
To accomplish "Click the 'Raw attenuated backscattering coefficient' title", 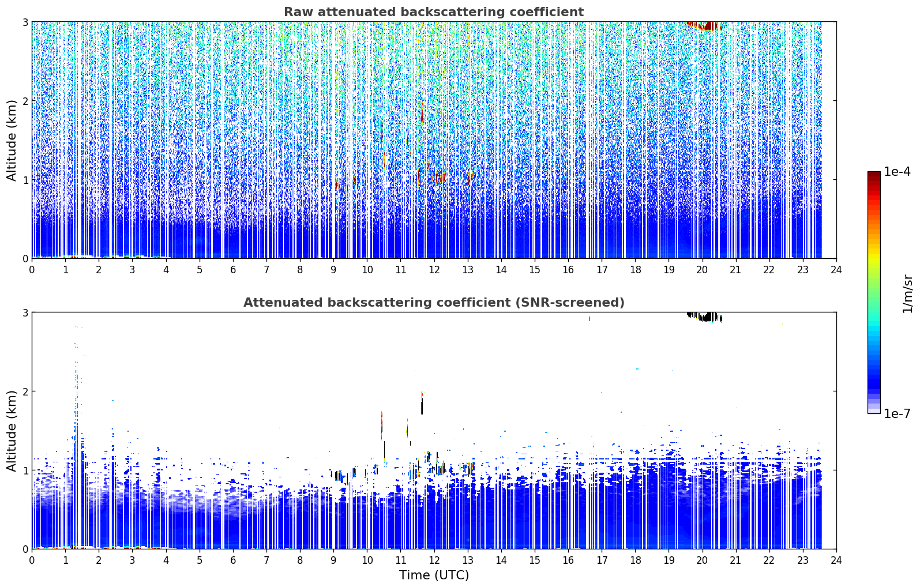I will tap(434, 12).
